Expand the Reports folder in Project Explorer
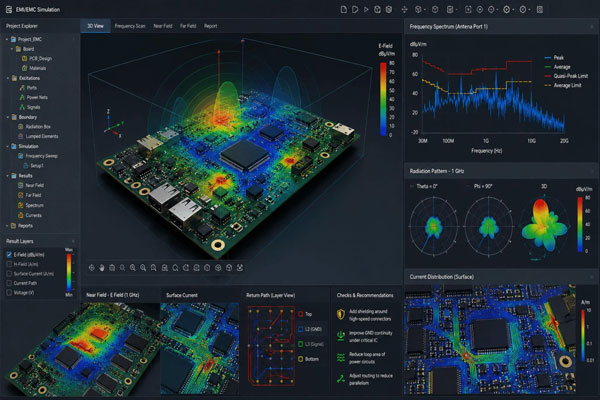The height and width of the screenshot is (400, 600). pyautogui.click(x=7, y=226)
